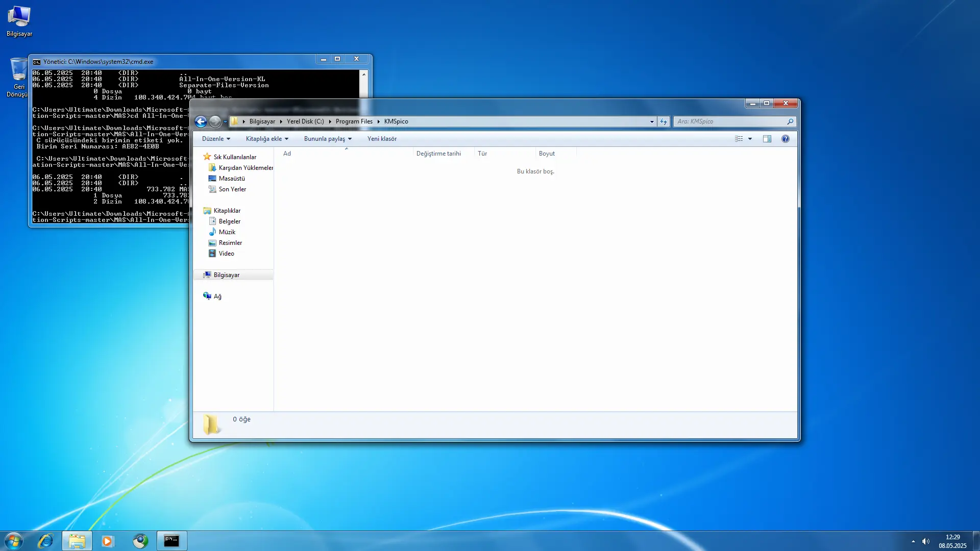Open recent pages dropdown next to forward arrow
This screenshot has height=551, width=980.
tap(225, 122)
